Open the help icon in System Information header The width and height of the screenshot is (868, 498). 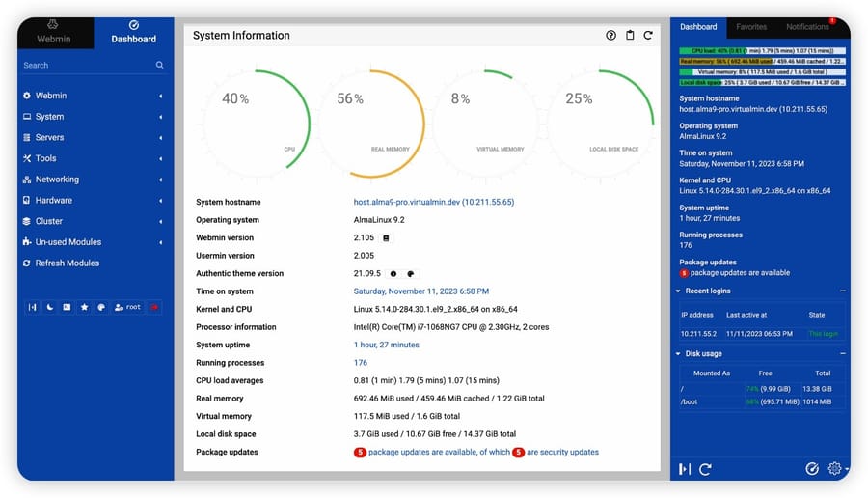tap(610, 36)
